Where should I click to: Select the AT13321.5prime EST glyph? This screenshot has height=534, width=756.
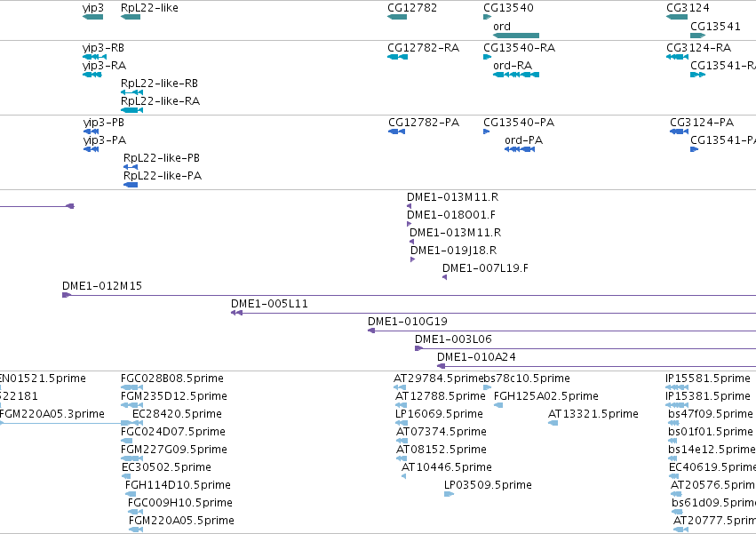[x=553, y=423]
